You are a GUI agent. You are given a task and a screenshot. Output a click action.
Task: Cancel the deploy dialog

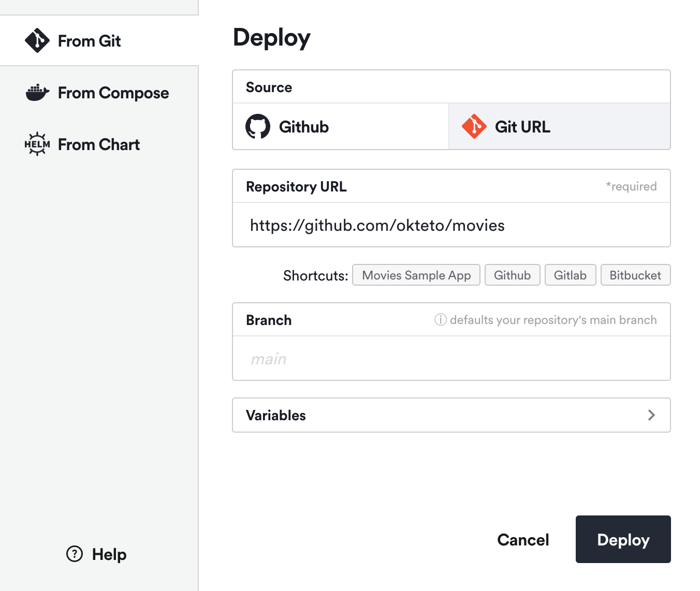click(x=523, y=540)
